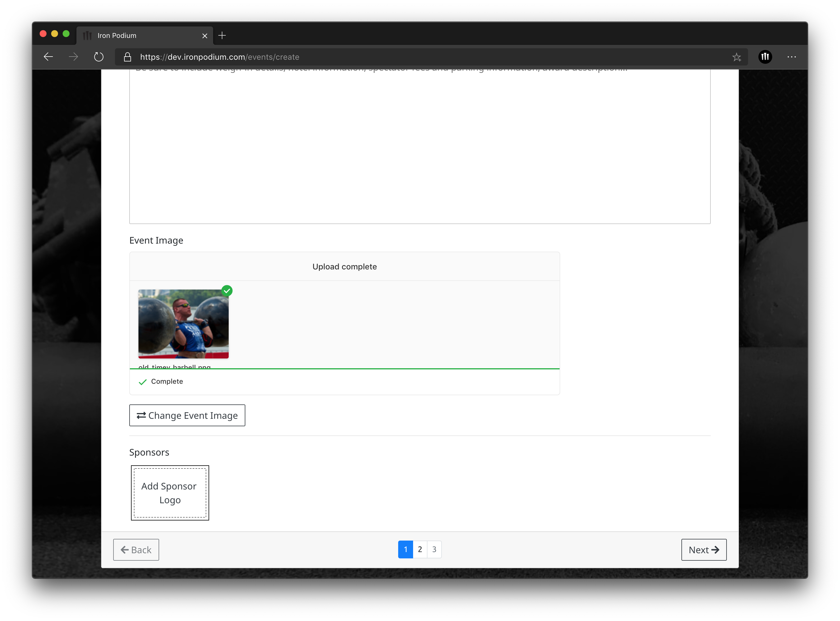
Task: Click the uploaded barbell image thumbnail
Action: tap(183, 324)
